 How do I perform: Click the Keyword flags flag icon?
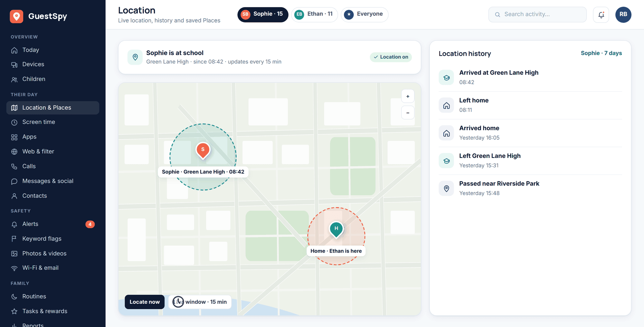pos(14,239)
